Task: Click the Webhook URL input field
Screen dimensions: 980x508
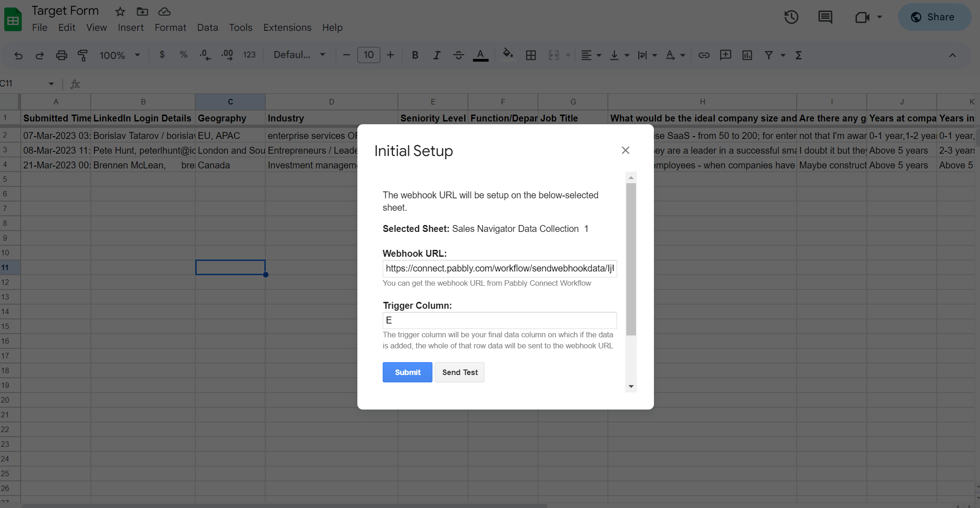Action: [500, 268]
